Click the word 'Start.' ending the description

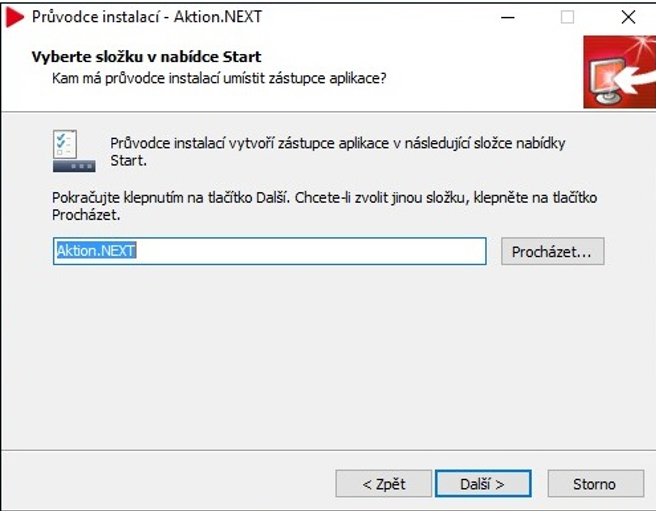click(128, 161)
